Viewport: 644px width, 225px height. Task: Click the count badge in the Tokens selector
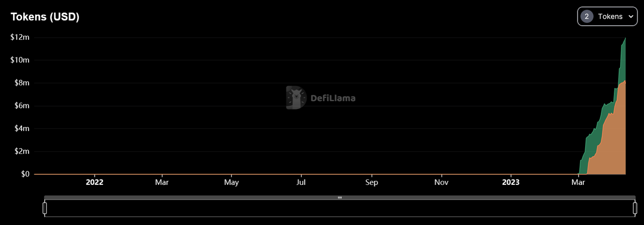tap(587, 17)
